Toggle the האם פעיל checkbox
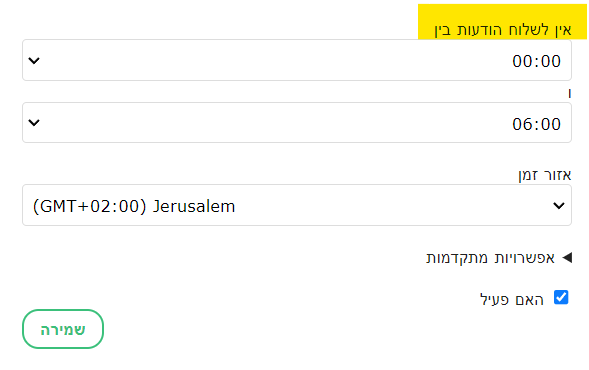 [x=561, y=297]
